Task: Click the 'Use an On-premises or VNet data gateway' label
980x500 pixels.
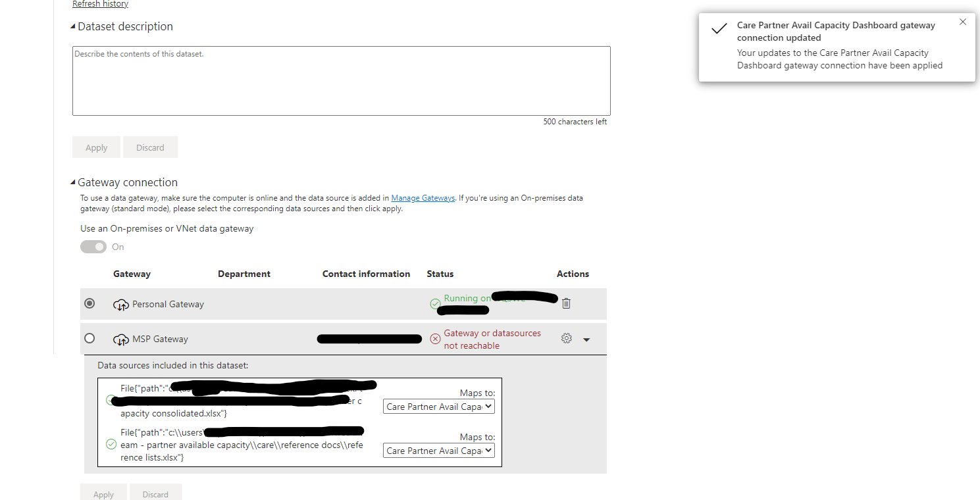Action: click(x=167, y=228)
